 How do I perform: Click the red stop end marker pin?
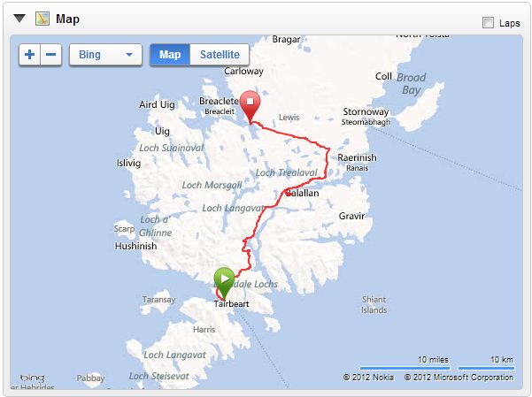[x=250, y=107]
